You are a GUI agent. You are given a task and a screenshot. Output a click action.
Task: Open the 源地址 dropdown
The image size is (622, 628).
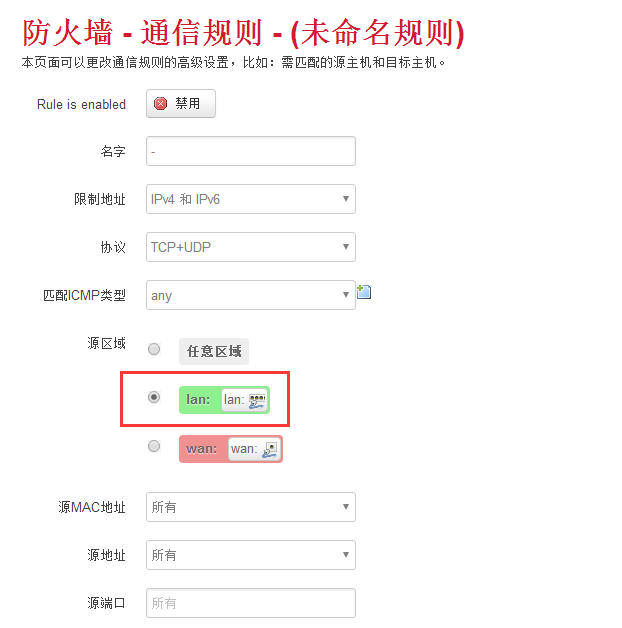pyautogui.click(x=250, y=555)
